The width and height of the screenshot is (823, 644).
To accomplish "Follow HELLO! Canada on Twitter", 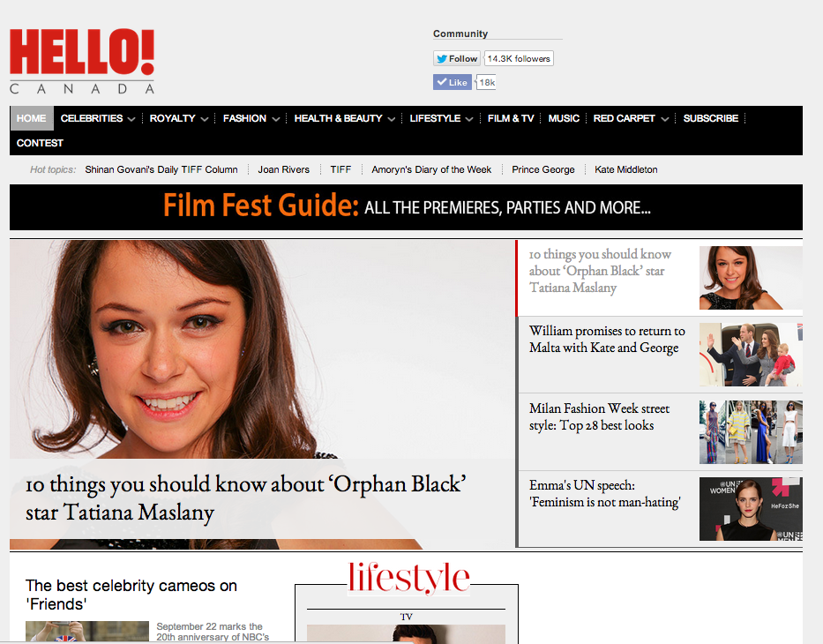I will tap(457, 58).
